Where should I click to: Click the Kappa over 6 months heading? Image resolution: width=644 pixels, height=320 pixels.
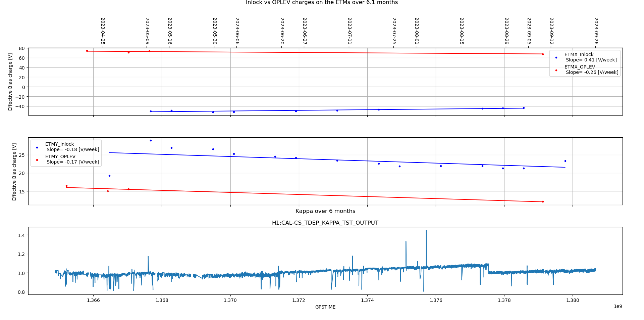click(x=325, y=211)
